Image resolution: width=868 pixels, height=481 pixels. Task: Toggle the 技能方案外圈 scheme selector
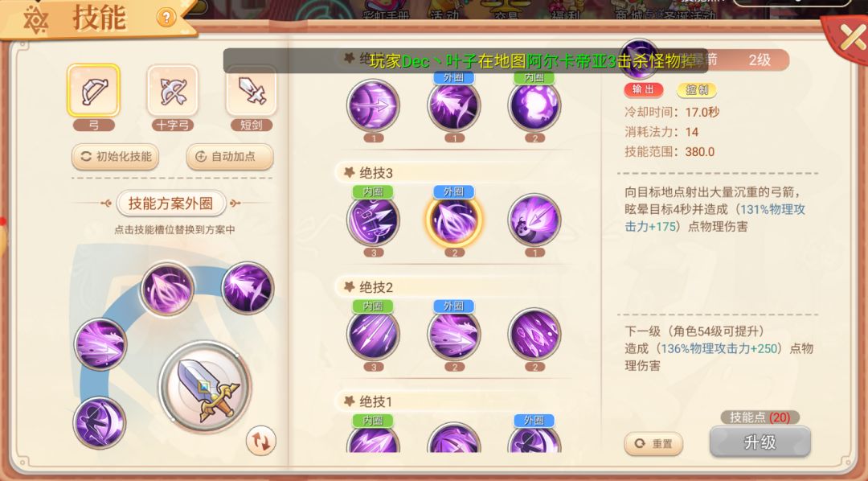tap(171, 203)
